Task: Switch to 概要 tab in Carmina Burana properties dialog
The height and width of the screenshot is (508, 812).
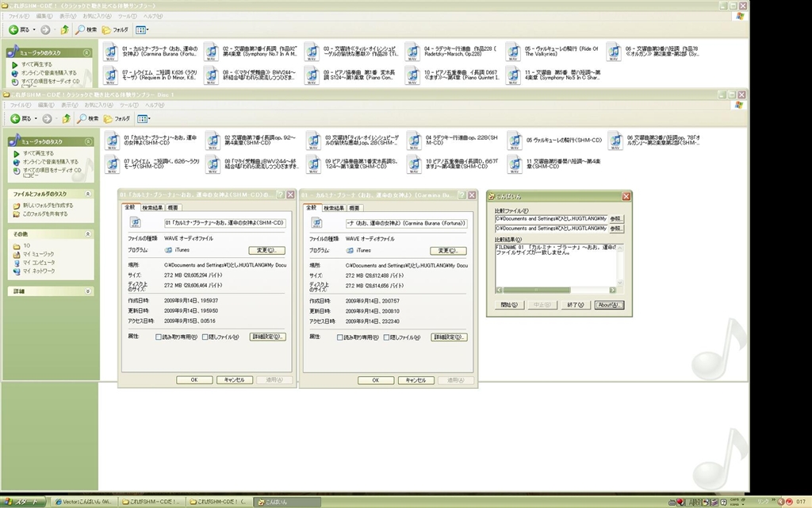Action: pos(354,208)
